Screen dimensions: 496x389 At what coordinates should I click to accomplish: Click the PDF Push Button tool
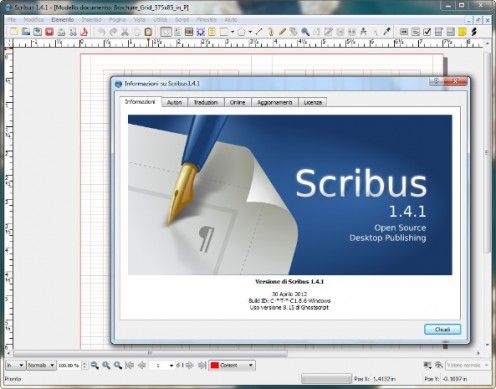404,32
